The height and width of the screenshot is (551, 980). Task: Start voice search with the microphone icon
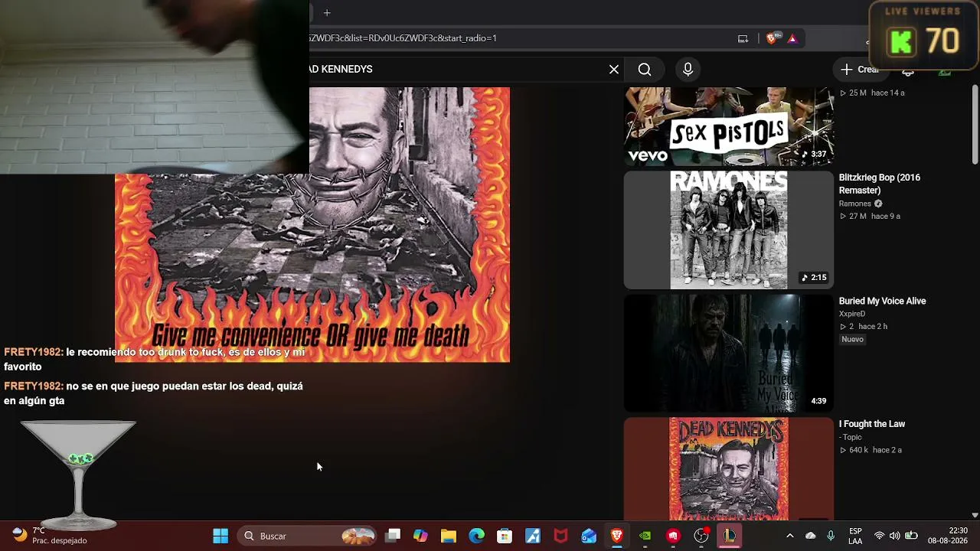688,70
